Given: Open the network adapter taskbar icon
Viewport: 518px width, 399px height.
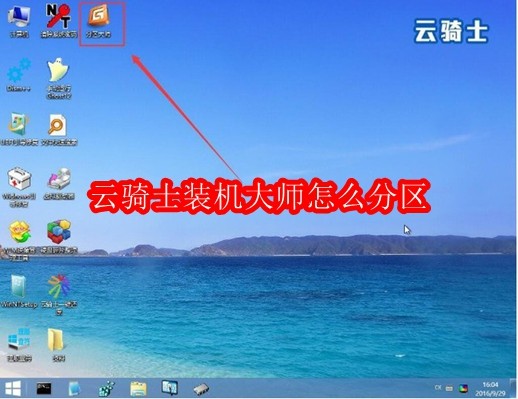Looking at the screenshot, I should [201, 389].
